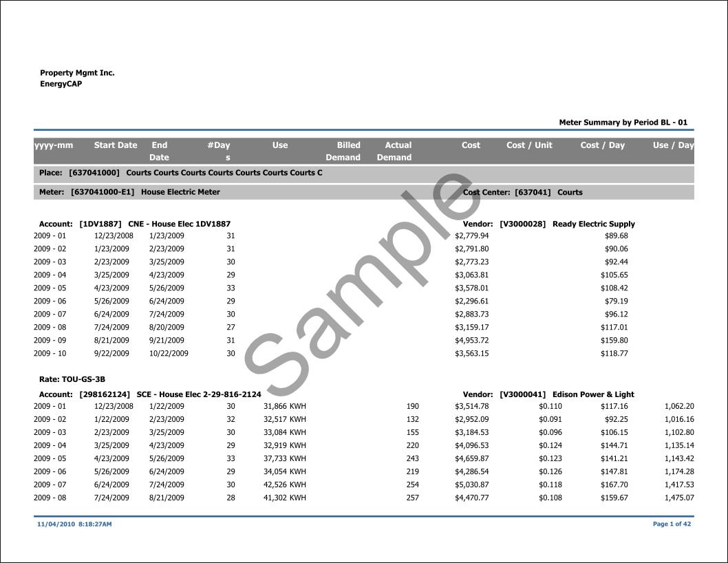Click the Start Date column header
Screen dimensions: 728x563
point(115,145)
